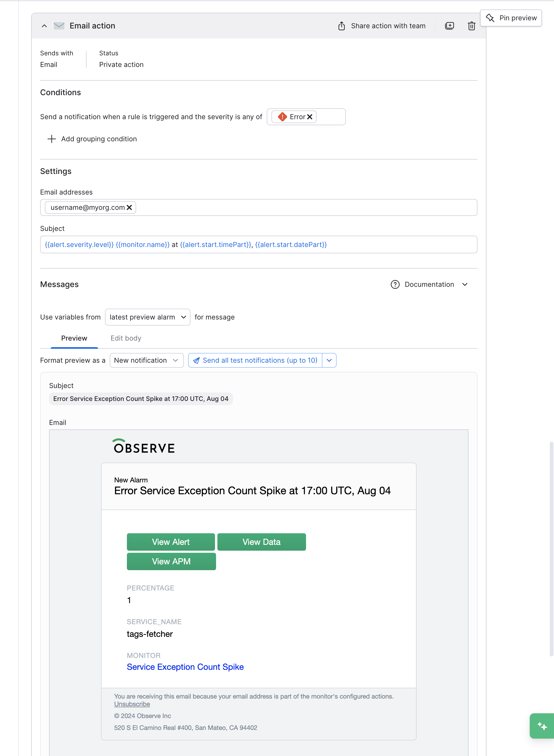Click the {{alert.start.timePart}} variable
The height and width of the screenshot is (756, 554).
(216, 245)
